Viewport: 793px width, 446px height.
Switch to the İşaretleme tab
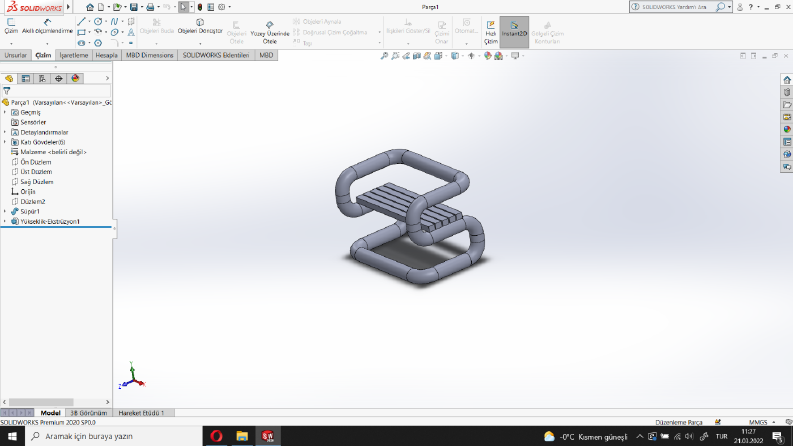click(74, 55)
